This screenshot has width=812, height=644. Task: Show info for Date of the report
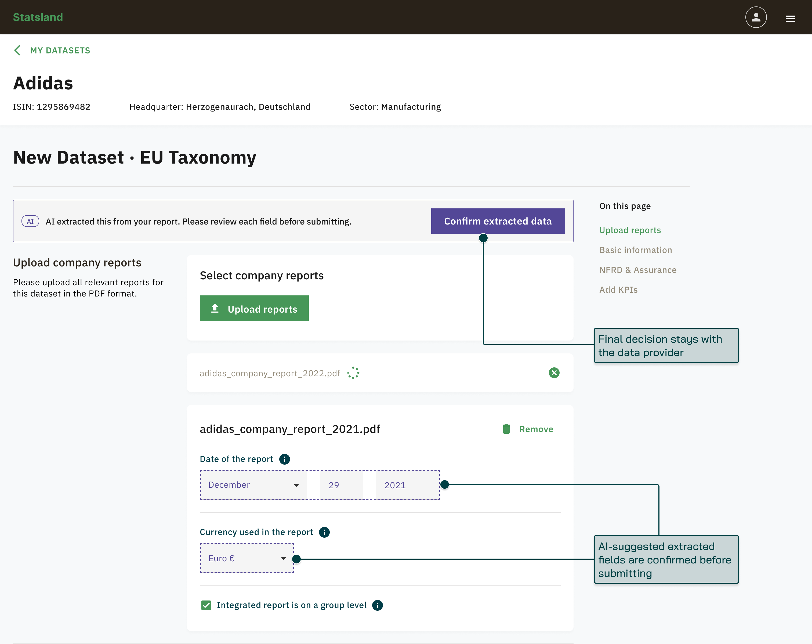click(x=284, y=459)
